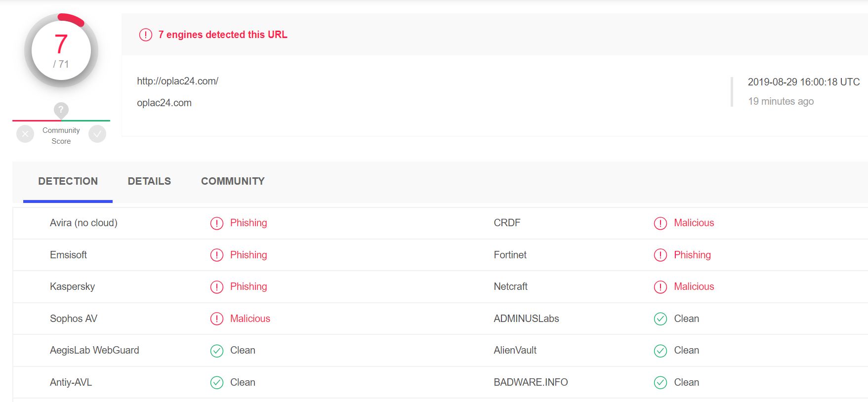Switch to the Details tab
This screenshot has height=402, width=868.
click(x=149, y=181)
